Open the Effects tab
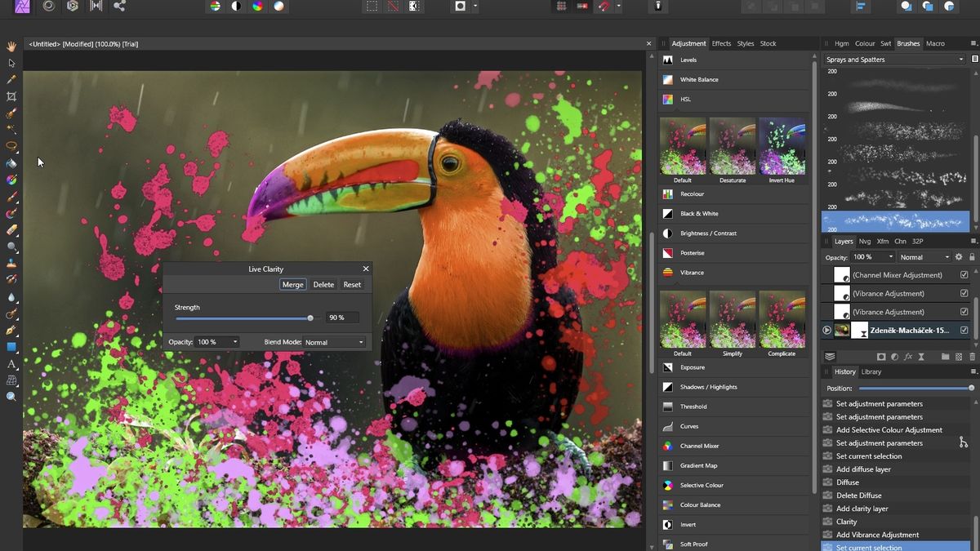 click(x=721, y=43)
